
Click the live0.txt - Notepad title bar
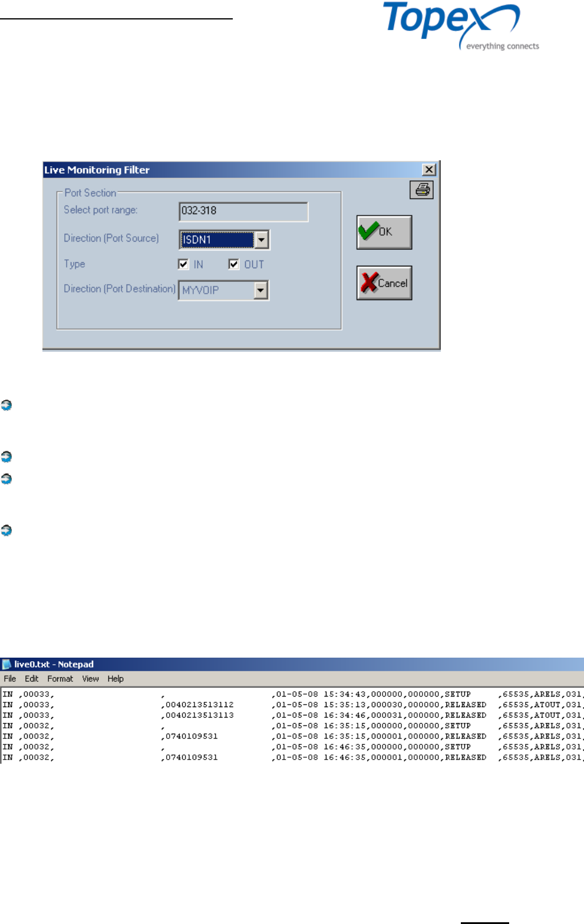coord(292,664)
